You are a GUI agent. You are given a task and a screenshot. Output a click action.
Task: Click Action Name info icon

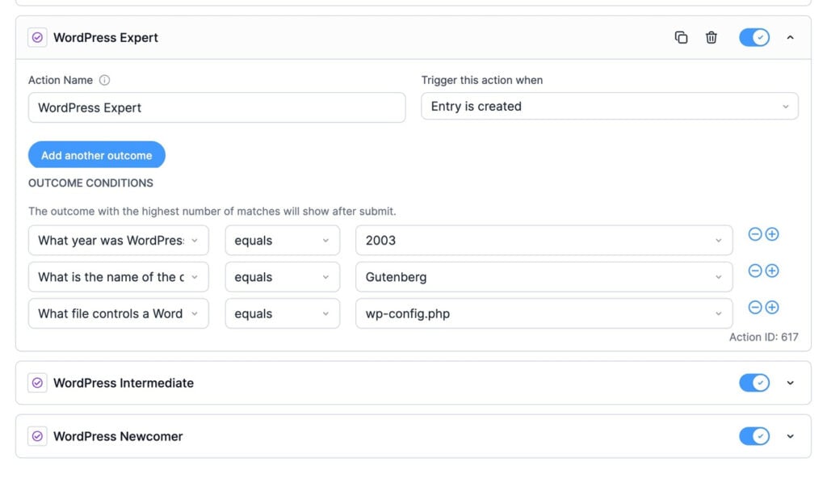(104, 80)
